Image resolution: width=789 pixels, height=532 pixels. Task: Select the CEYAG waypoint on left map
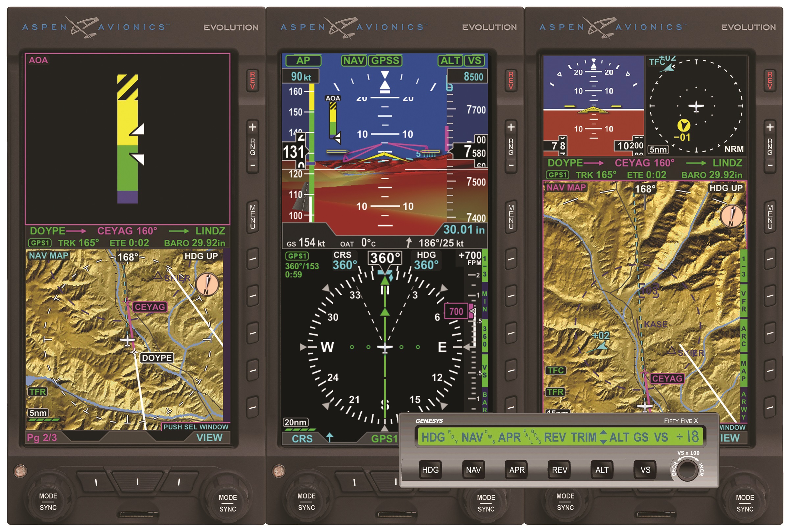[150, 307]
